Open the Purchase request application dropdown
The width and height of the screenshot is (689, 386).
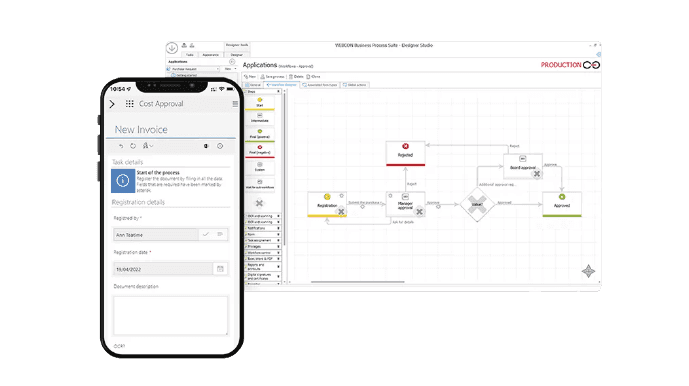(193, 69)
